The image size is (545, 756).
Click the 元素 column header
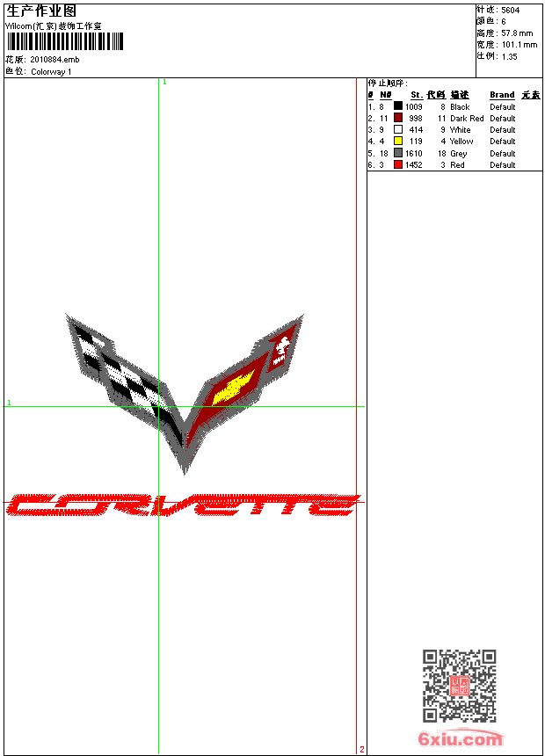tap(531, 95)
